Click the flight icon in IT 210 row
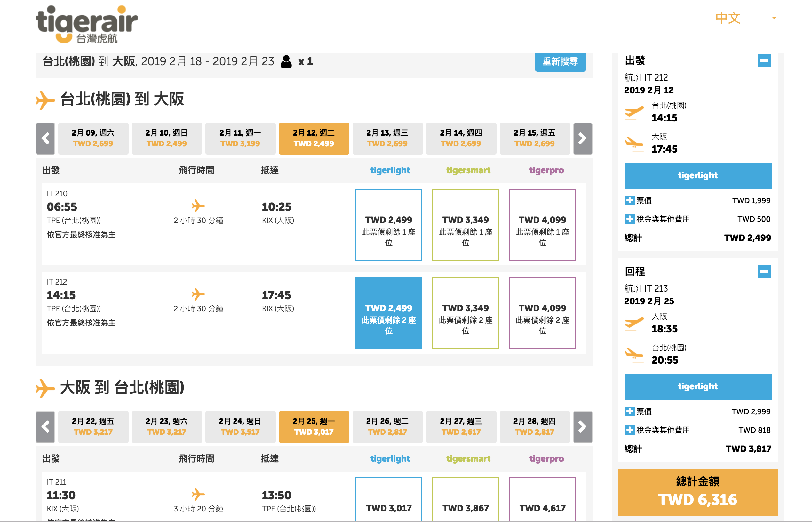Image resolution: width=812 pixels, height=523 pixels. point(198,206)
